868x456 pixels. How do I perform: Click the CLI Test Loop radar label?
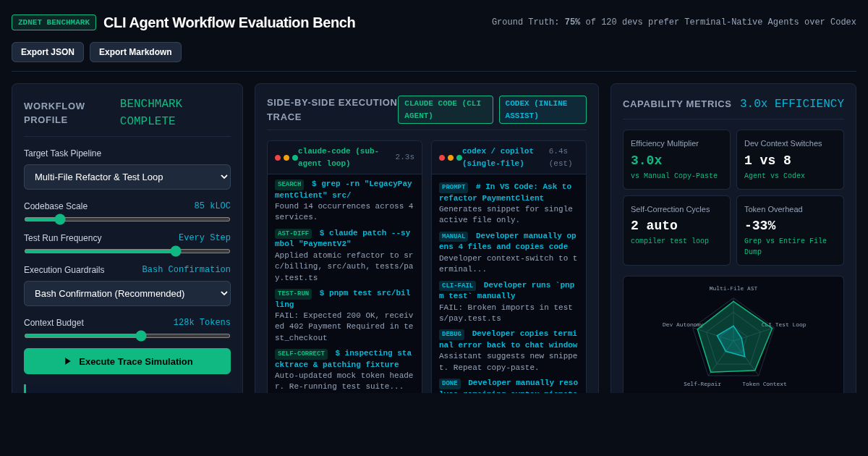(x=783, y=324)
